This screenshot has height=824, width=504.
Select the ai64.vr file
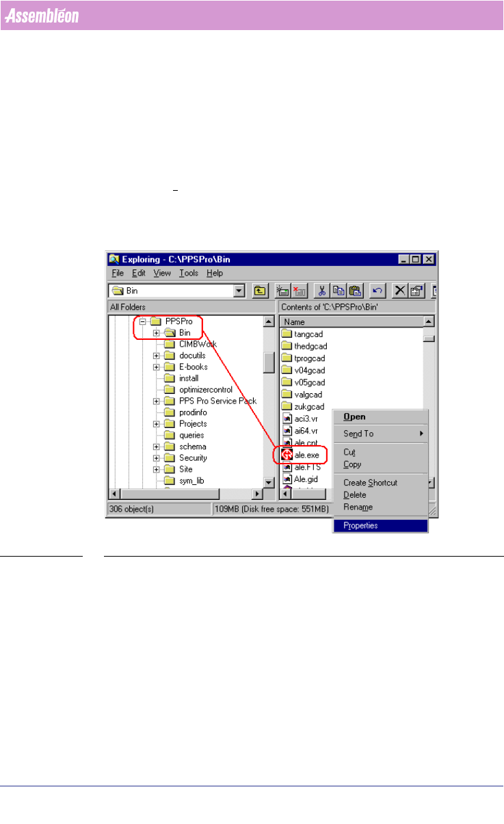[299, 429]
